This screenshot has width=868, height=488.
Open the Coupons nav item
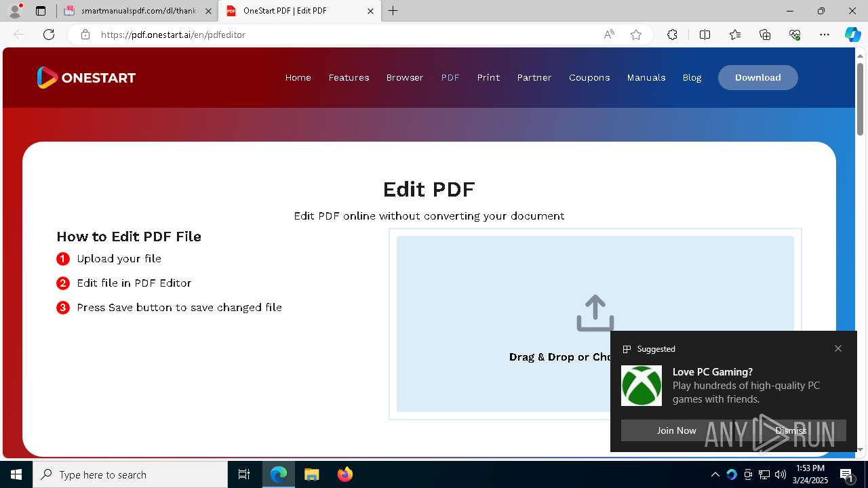tap(589, 77)
